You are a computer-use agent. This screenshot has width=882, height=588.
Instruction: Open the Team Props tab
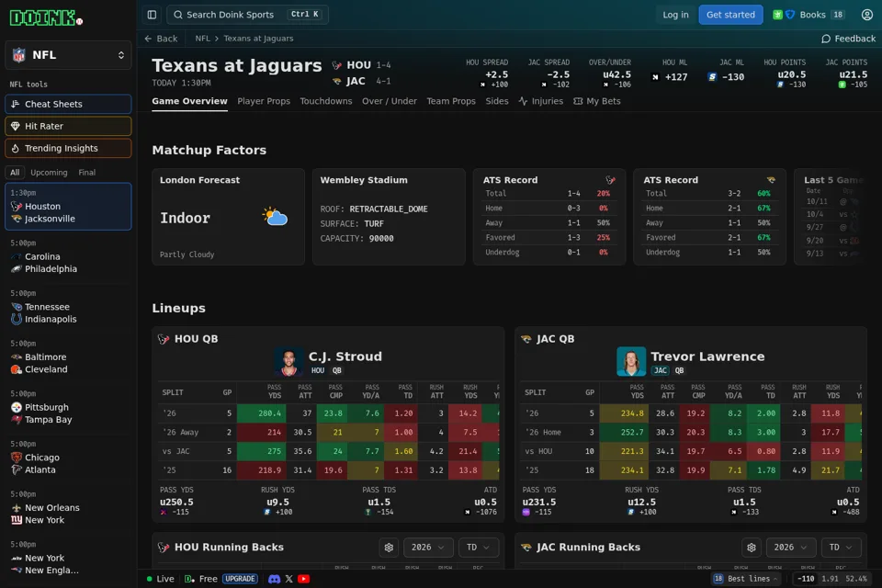click(451, 101)
